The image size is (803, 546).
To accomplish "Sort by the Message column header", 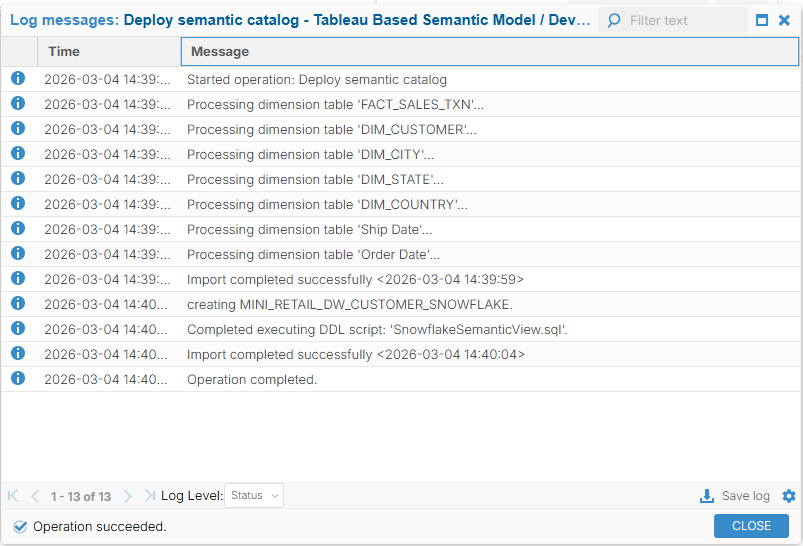I will click(490, 51).
